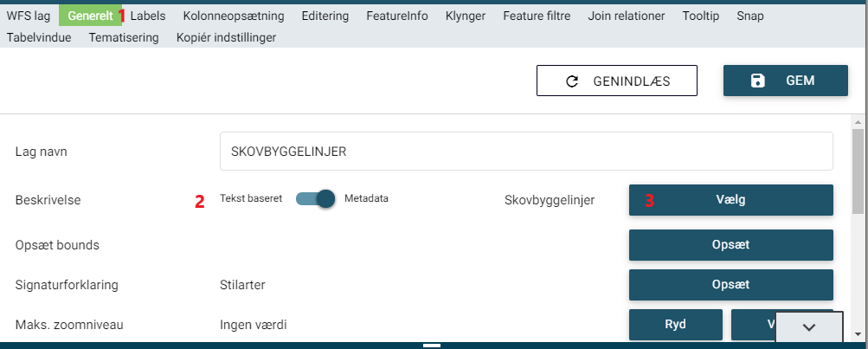This screenshot has width=868, height=349.
Task: Click the Lag navn text field
Action: 526,152
